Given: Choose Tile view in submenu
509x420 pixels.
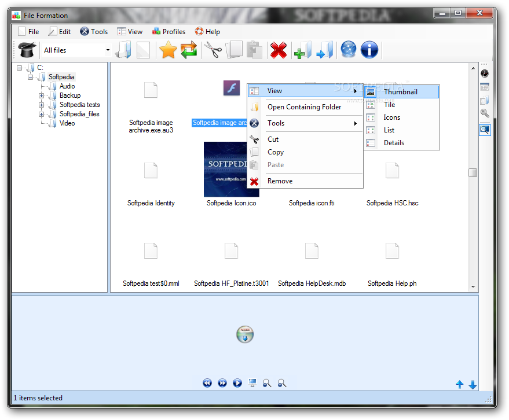Looking at the screenshot, I should [401, 105].
